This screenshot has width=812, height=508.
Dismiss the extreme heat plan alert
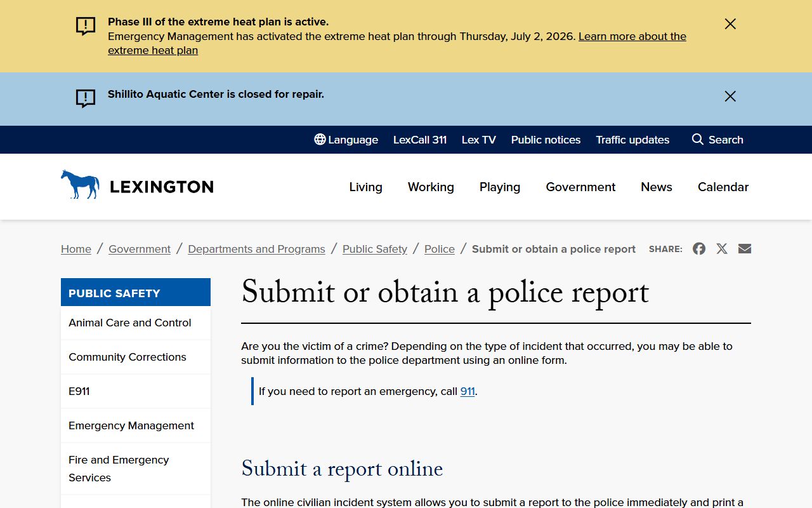tap(730, 24)
